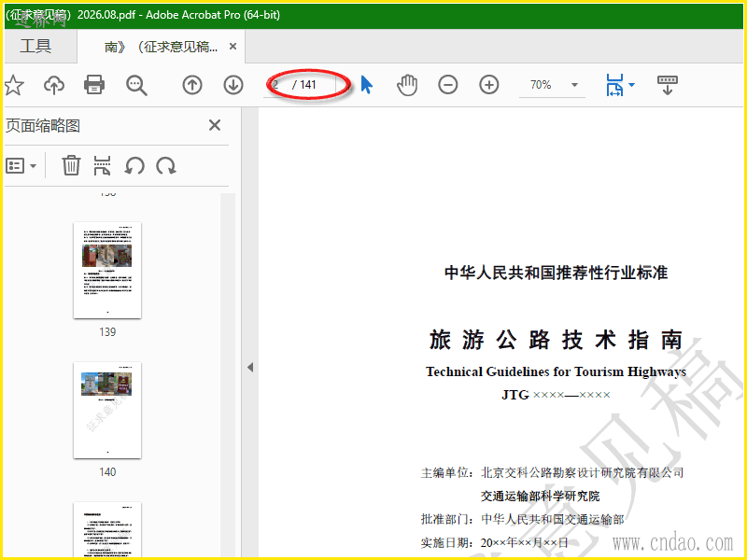Open the 70% zoom level dropdown
The image size is (747, 560).
point(574,85)
